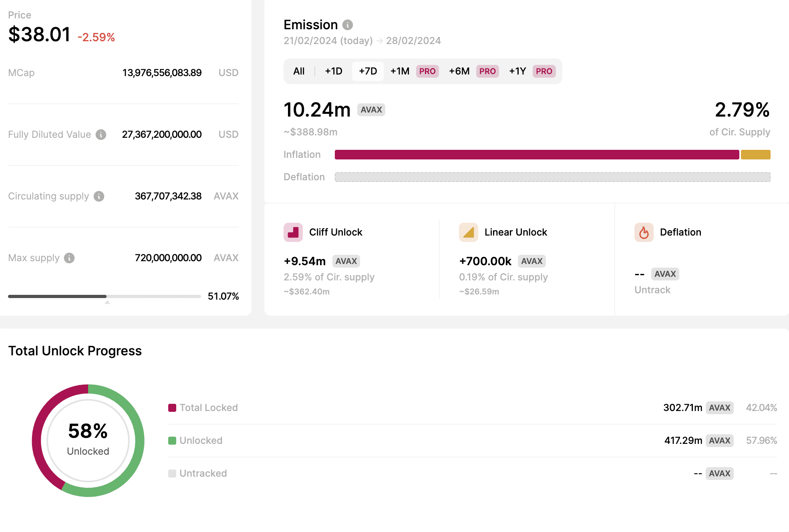This screenshot has width=789, height=532.
Task: Click the Max supply info icon
Action: pyautogui.click(x=69, y=258)
